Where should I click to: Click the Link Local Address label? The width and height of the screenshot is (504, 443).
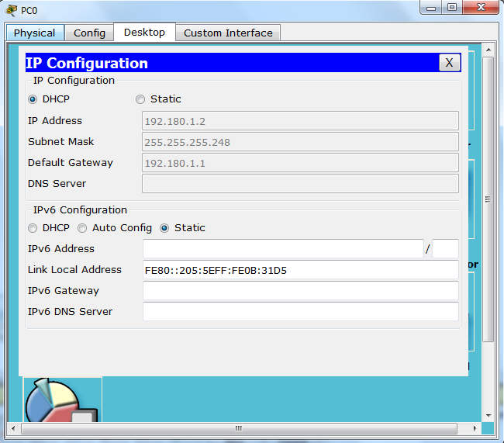74,269
